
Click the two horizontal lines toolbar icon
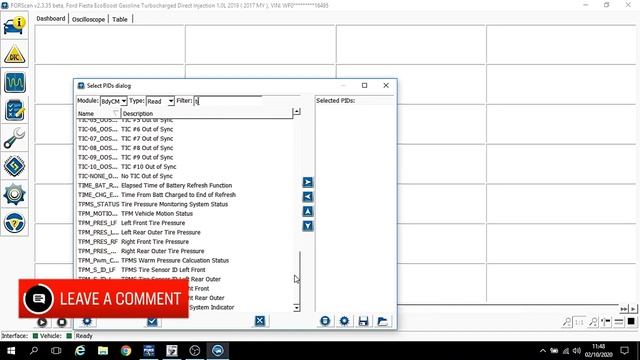619,322
